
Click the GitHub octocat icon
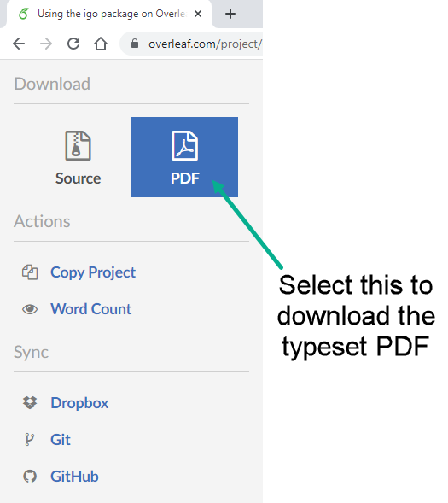pyautogui.click(x=30, y=476)
